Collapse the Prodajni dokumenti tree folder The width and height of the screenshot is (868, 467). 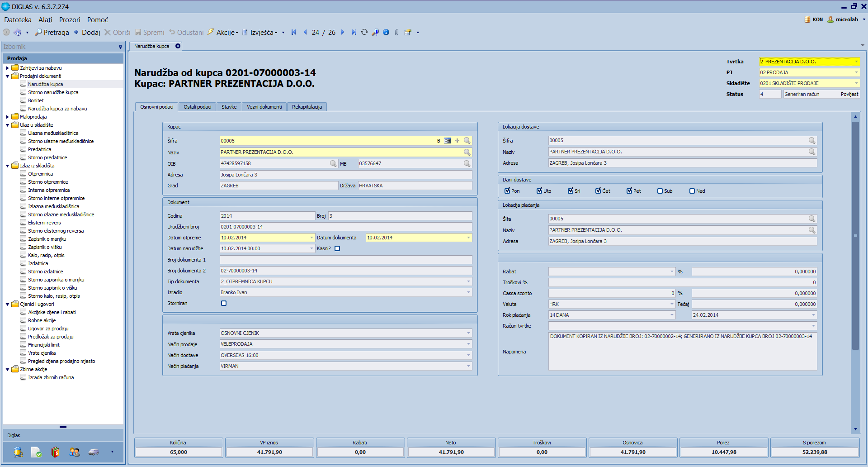point(8,76)
